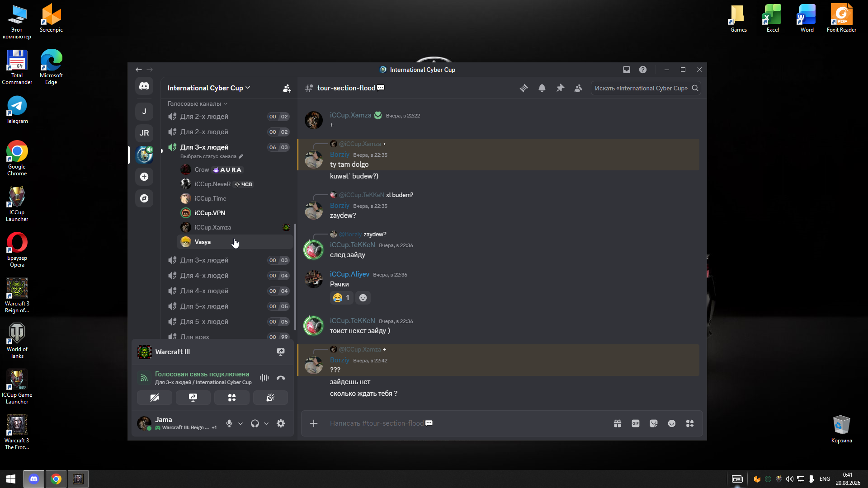Viewport: 868px width, 488px height.
Task: Turn on the camera
Action: click(155, 398)
